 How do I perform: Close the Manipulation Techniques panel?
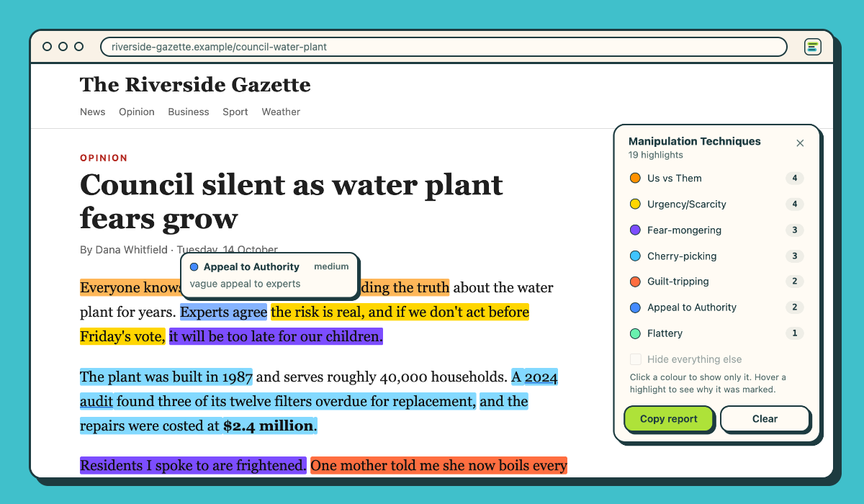pyautogui.click(x=800, y=143)
